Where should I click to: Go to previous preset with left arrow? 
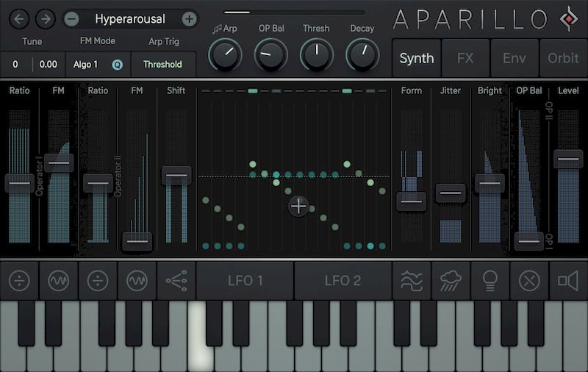[x=19, y=19]
